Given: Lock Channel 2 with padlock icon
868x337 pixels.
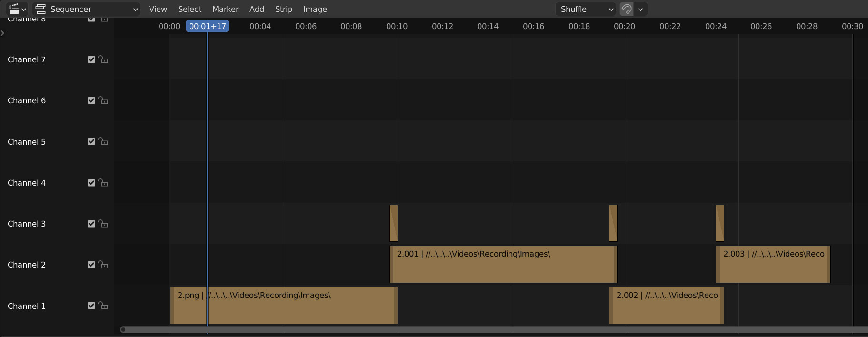Looking at the screenshot, I should coord(103,265).
